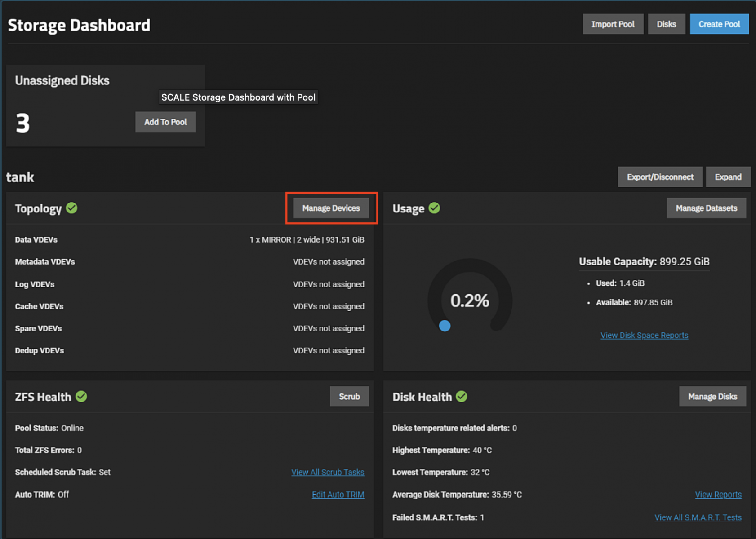Click the tank pool name heading
This screenshot has width=756, height=539.
[x=20, y=177]
